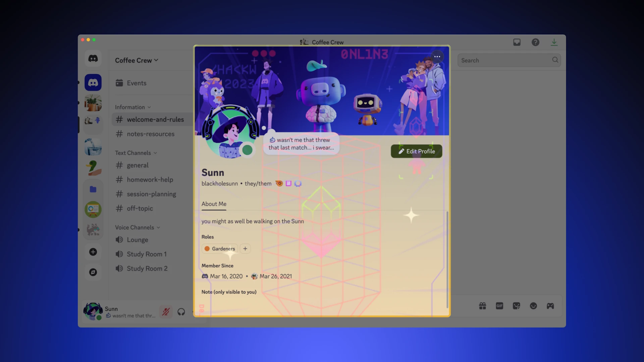Open the gift icon in message bar
Image resolution: width=644 pixels, height=362 pixels.
[482, 306]
